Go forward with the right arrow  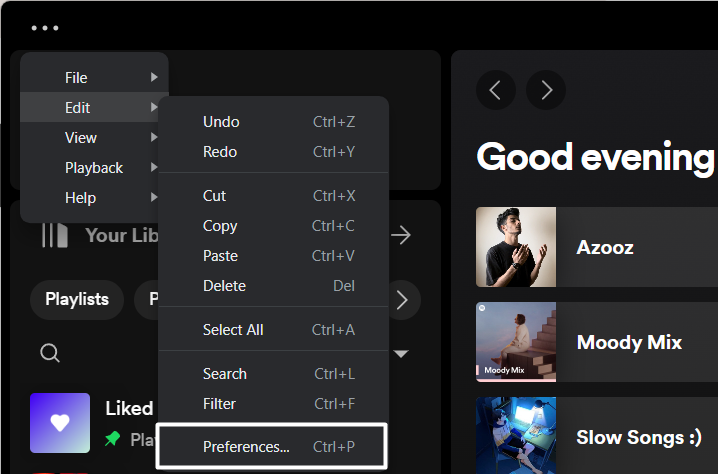pos(546,91)
